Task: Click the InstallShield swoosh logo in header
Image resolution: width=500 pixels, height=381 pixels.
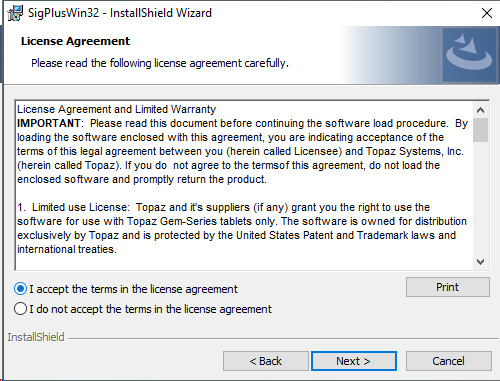Action: [469, 55]
